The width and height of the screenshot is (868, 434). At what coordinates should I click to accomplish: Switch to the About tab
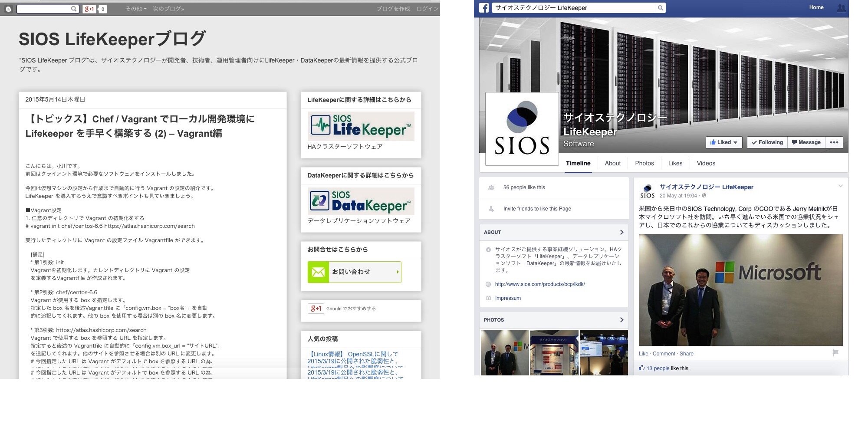613,163
